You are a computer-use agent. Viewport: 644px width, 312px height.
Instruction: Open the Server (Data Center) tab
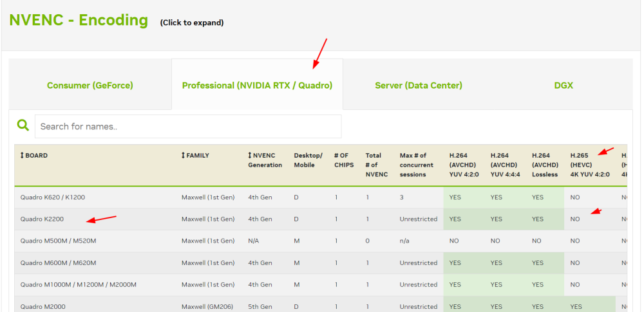pyautogui.click(x=419, y=86)
